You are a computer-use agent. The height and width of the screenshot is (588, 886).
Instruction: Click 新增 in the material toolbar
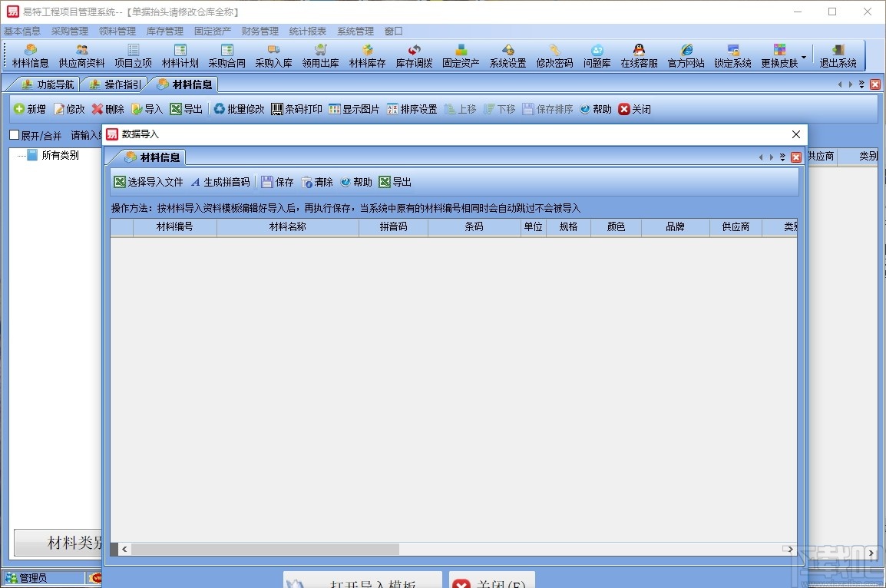pos(29,109)
